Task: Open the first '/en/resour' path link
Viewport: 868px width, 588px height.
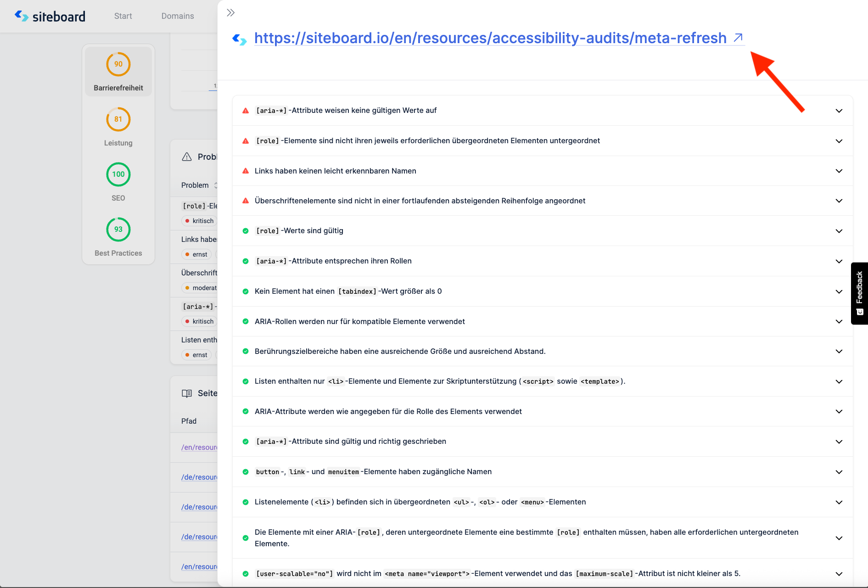Action: (x=199, y=447)
